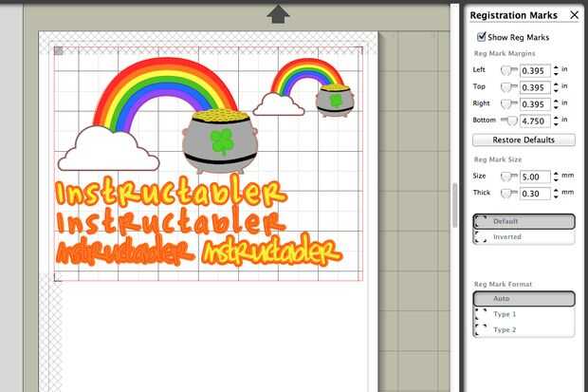Increase Thick value with stepper
588x392 pixels.
(x=556, y=191)
